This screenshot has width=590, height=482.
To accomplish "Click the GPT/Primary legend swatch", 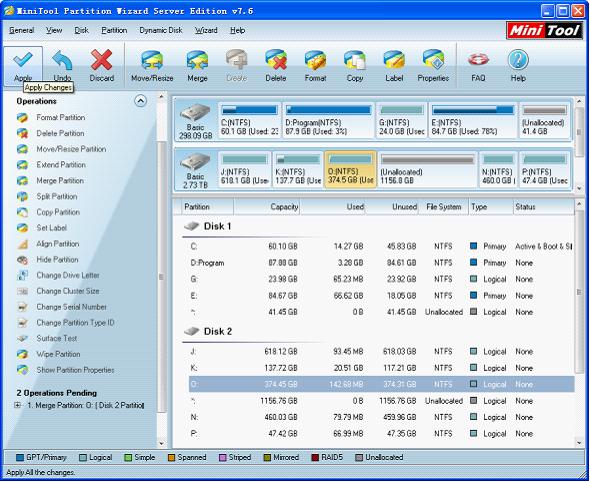I will click(x=20, y=458).
